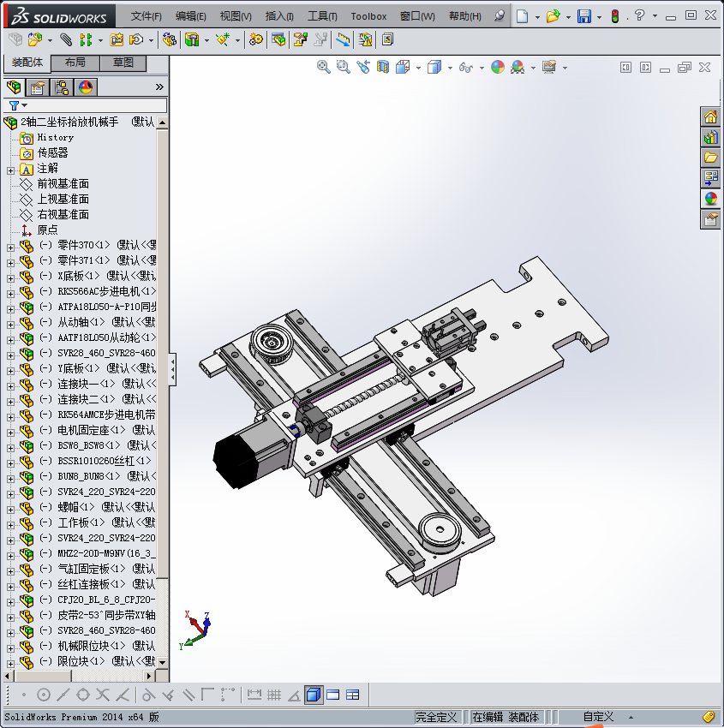724x728 pixels.
Task: Click the Zoom to Area icon
Action: [x=344, y=68]
